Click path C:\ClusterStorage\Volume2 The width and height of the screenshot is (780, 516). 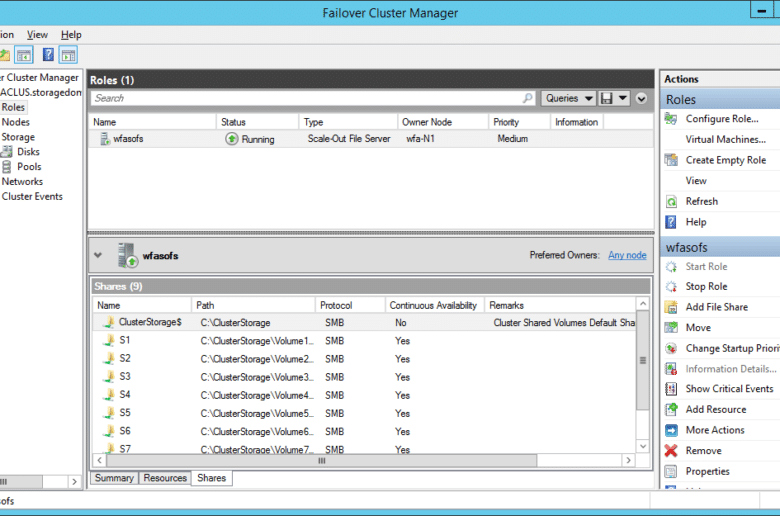257,359
